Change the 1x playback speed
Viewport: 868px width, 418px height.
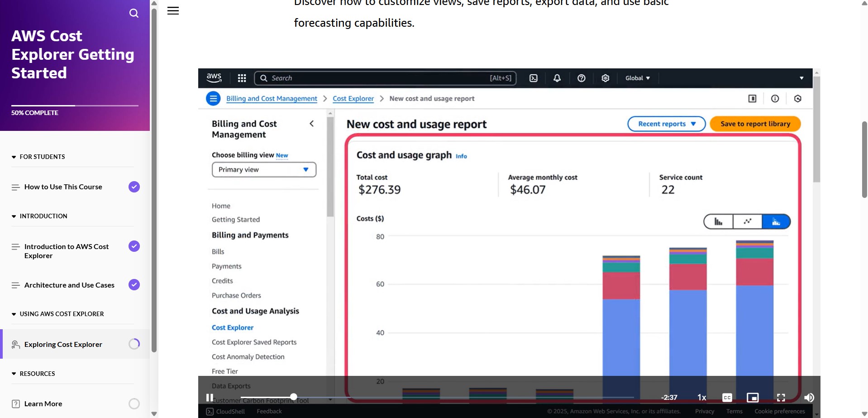tap(701, 398)
